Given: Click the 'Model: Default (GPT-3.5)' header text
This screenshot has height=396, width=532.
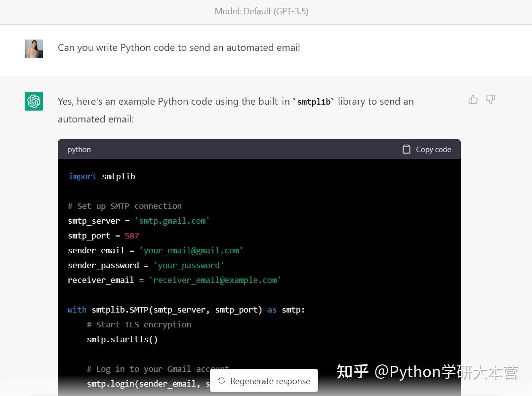Looking at the screenshot, I should (x=262, y=11).
